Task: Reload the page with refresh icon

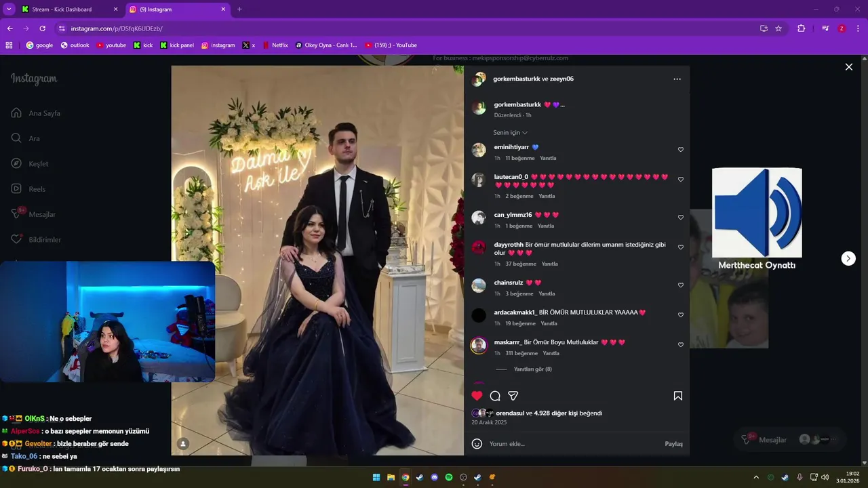Action: click(x=42, y=28)
